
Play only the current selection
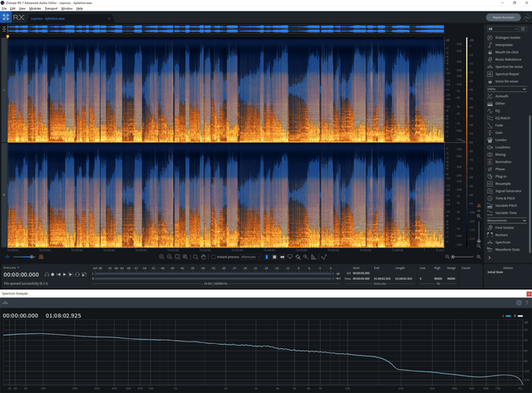tap(71, 275)
